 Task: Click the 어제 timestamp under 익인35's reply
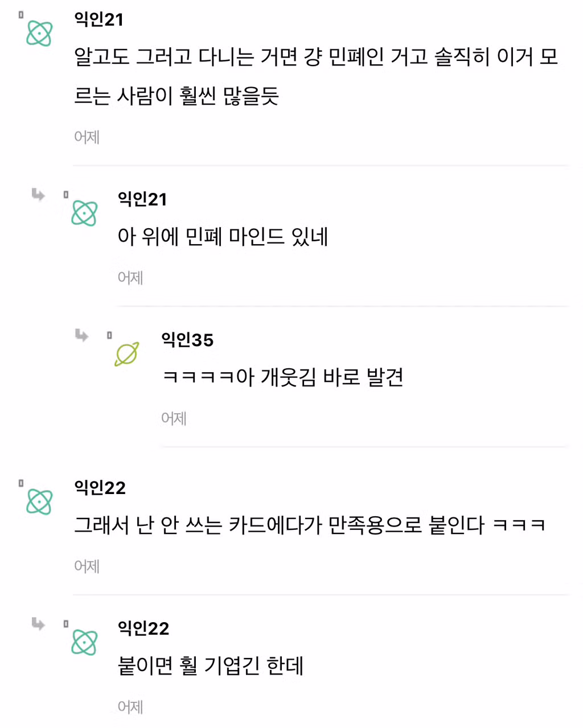[174, 418]
